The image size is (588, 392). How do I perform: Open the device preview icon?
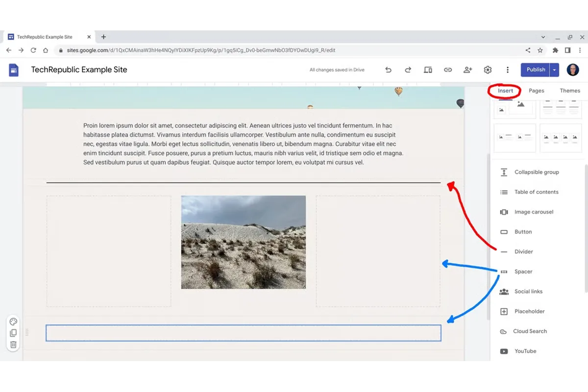(x=428, y=70)
